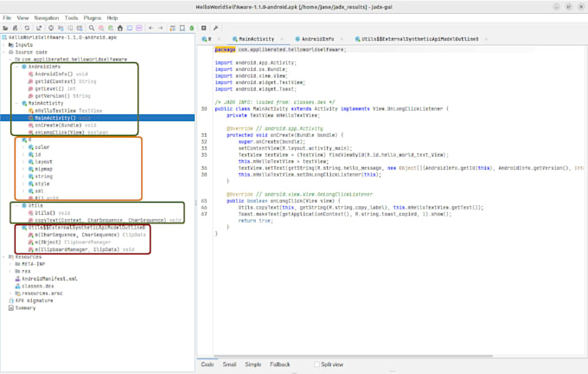
Task: Click the pink Class search toolbar icon
Action: (101, 29)
